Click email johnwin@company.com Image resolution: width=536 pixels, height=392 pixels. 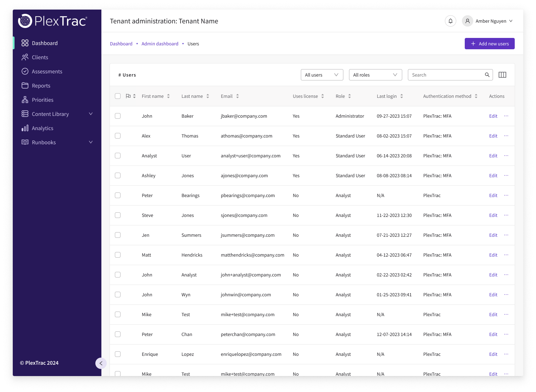[x=246, y=295]
